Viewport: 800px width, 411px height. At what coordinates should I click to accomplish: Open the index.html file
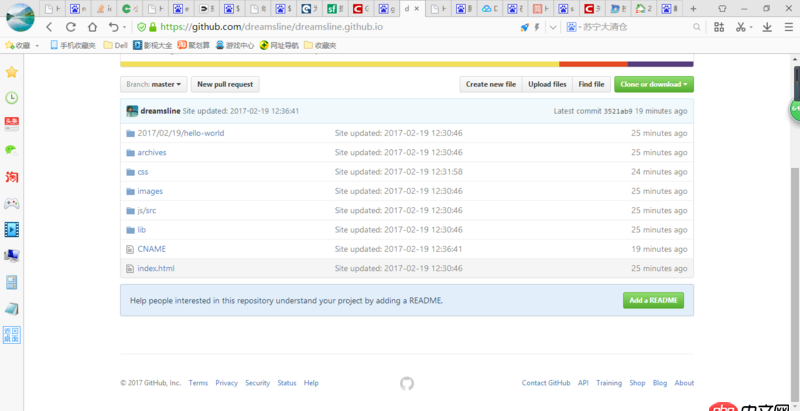click(156, 268)
